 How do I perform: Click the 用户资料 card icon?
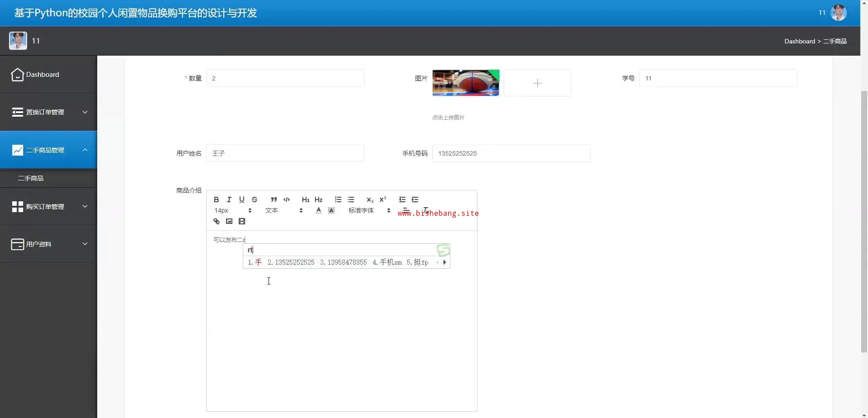(x=17, y=244)
